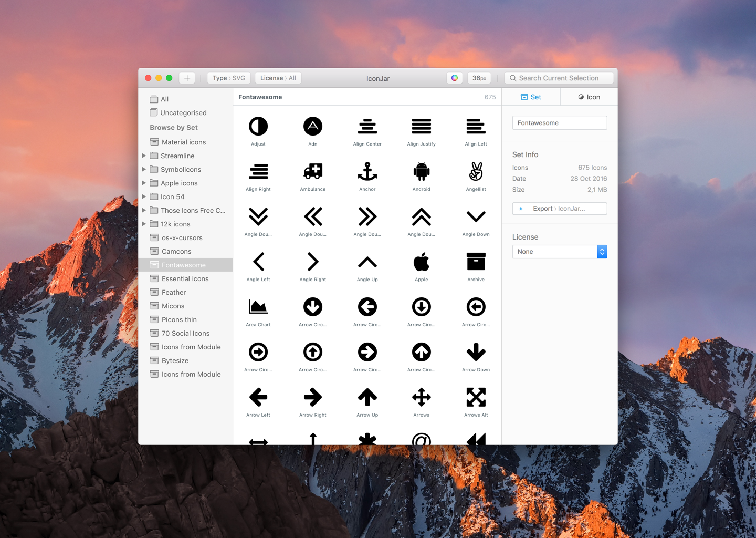Select the Arrow Right icon

click(313, 398)
